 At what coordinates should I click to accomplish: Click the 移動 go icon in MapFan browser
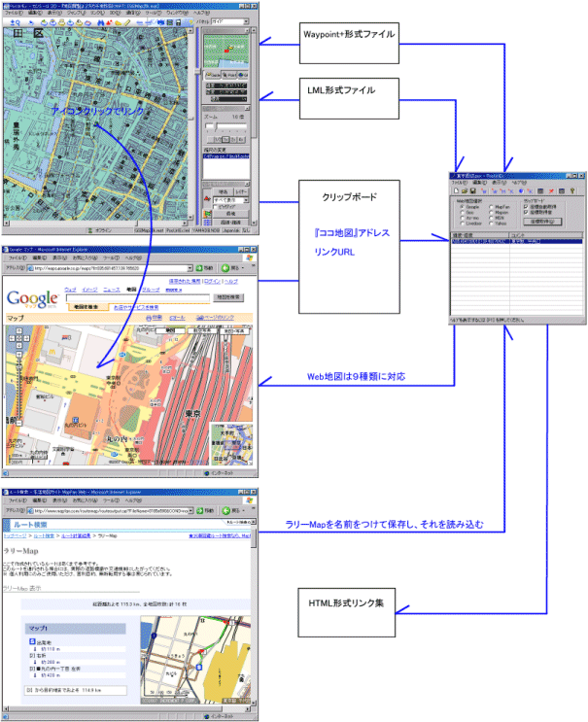pos(200,510)
